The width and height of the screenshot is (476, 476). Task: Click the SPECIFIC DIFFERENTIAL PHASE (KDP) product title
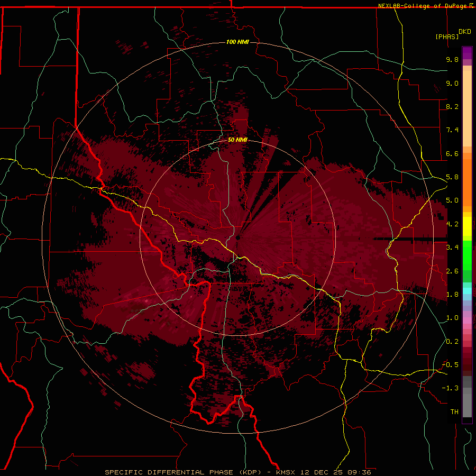click(183, 472)
